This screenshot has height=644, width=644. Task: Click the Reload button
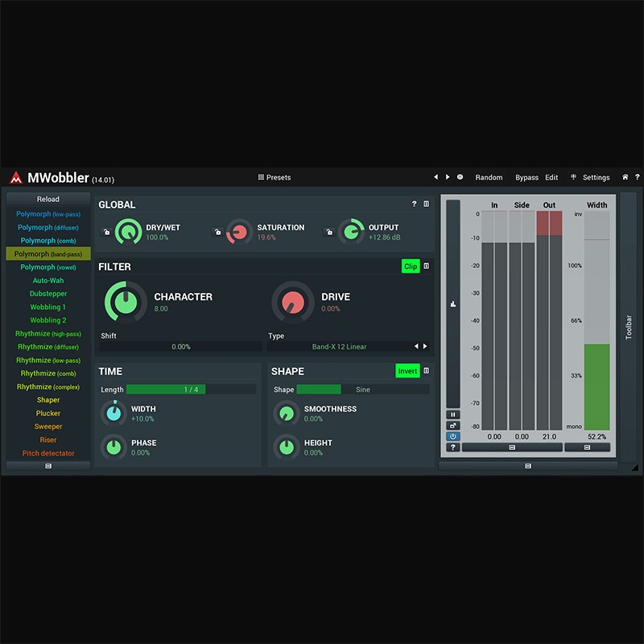click(x=48, y=199)
